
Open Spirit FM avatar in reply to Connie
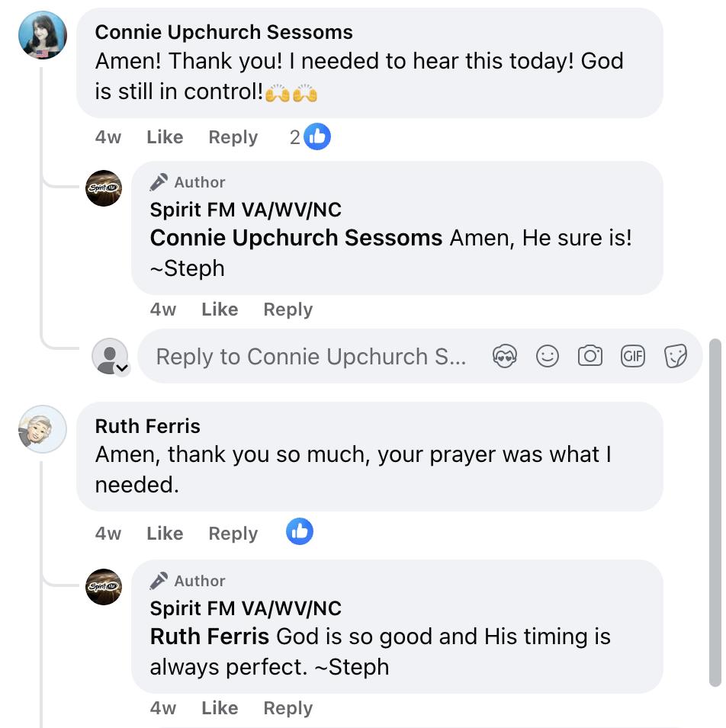104,188
